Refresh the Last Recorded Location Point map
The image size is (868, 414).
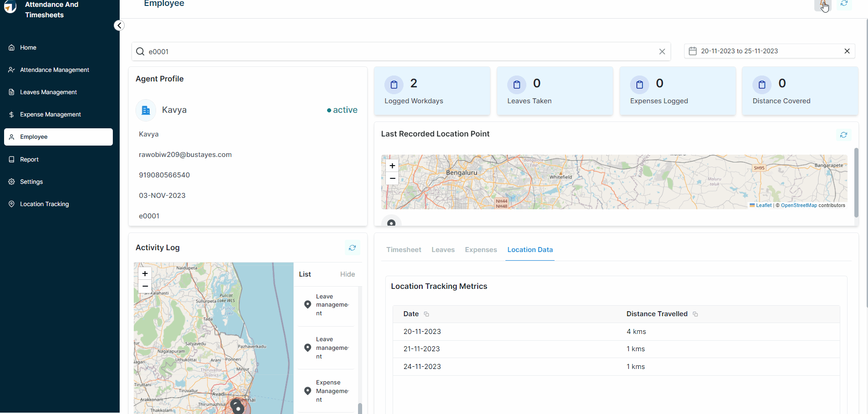pos(843,135)
